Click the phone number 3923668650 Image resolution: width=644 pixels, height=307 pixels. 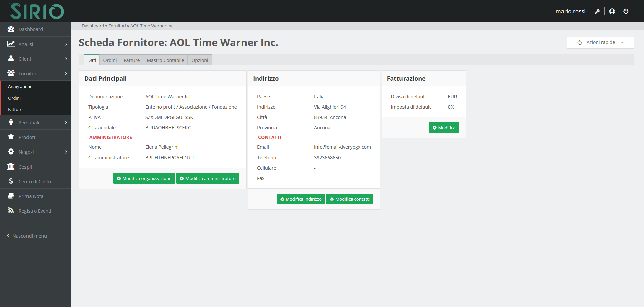(327, 158)
